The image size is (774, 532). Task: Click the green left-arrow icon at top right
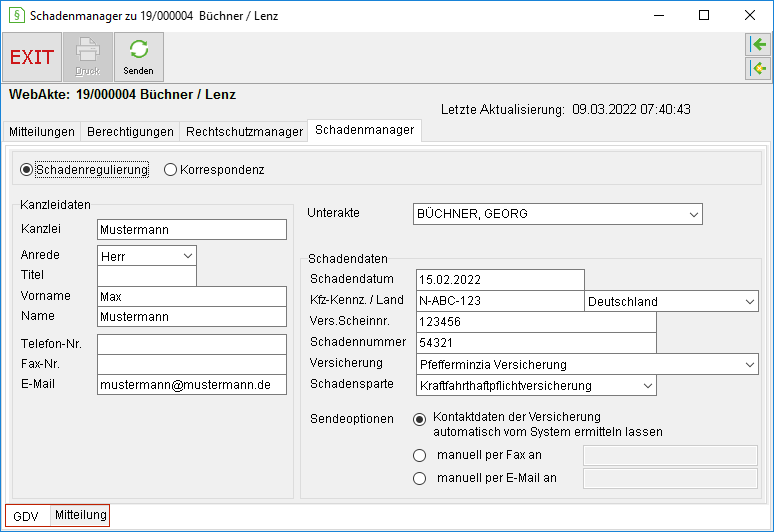point(758,44)
